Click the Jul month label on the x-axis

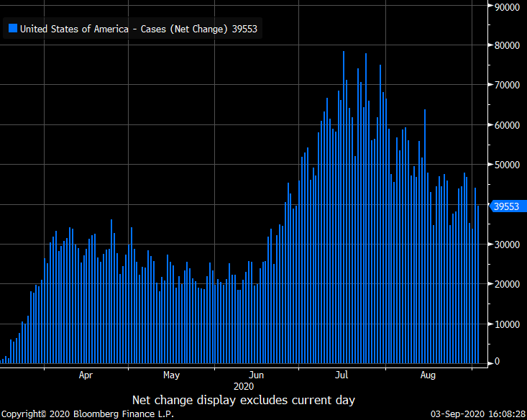(x=342, y=375)
